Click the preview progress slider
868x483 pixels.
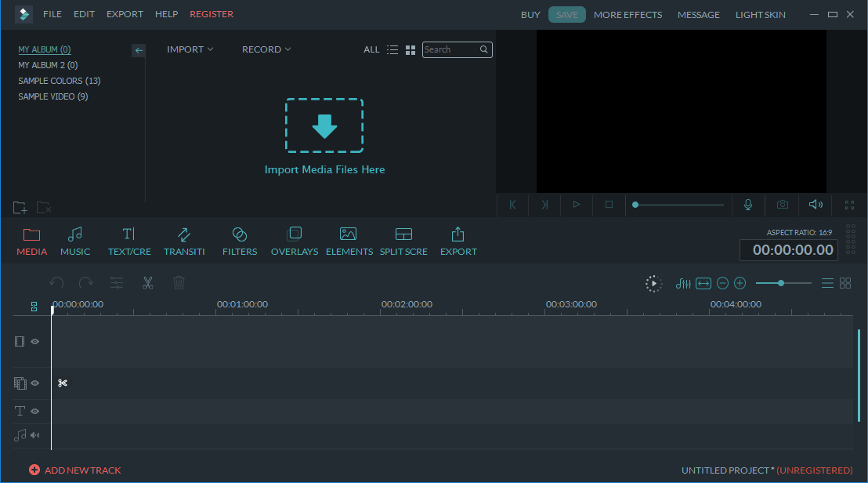[x=678, y=205]
